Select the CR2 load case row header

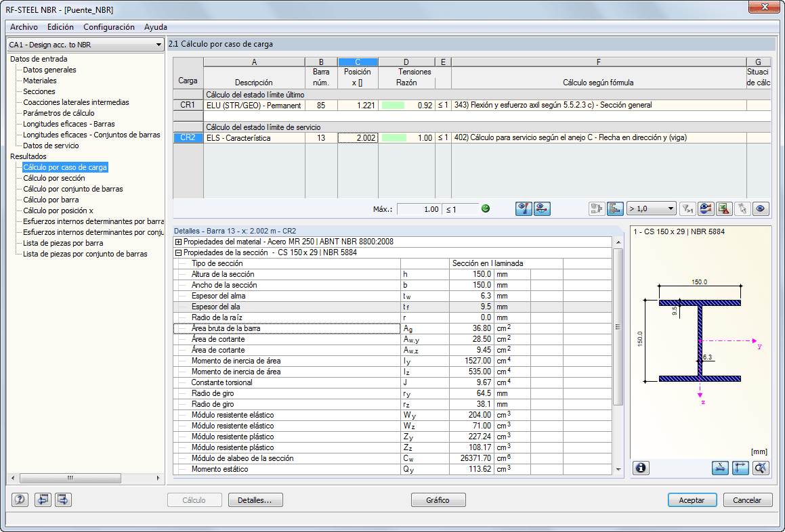pos(188,137)
